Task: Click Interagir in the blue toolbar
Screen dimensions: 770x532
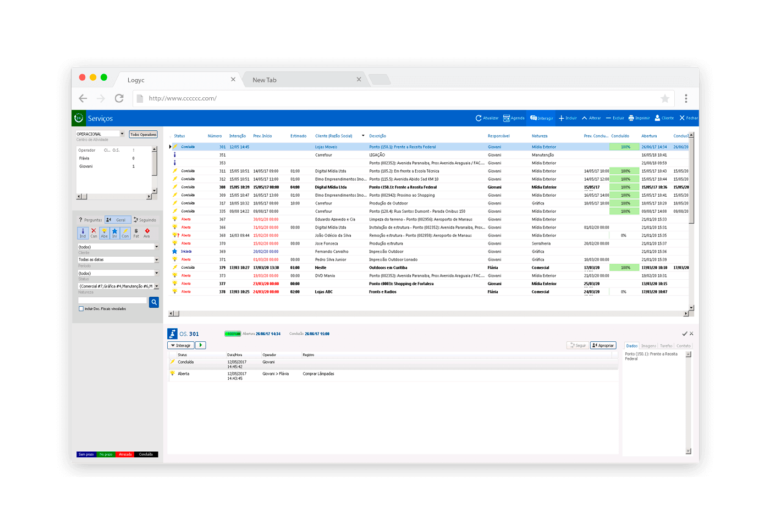Action: [542, 118]
